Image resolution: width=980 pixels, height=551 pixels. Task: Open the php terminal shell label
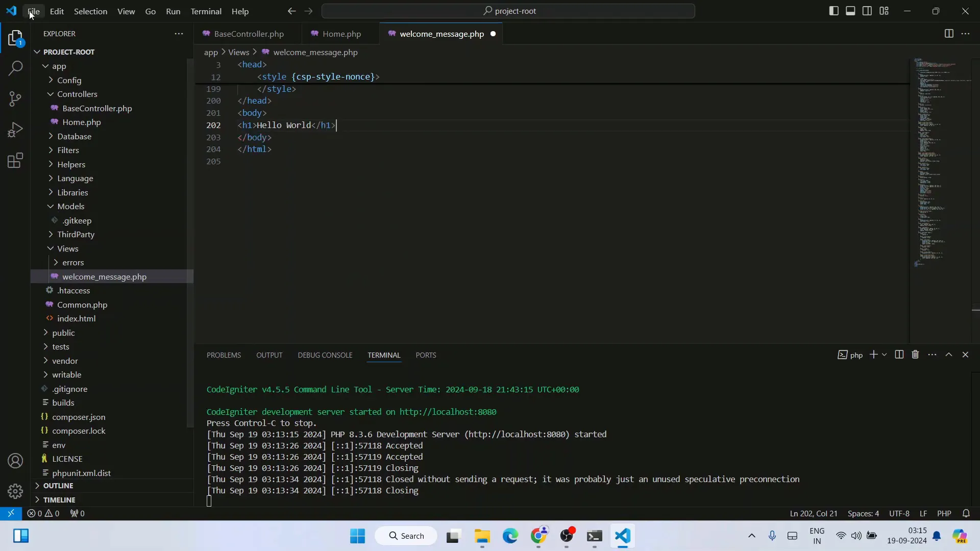point(850,355)
